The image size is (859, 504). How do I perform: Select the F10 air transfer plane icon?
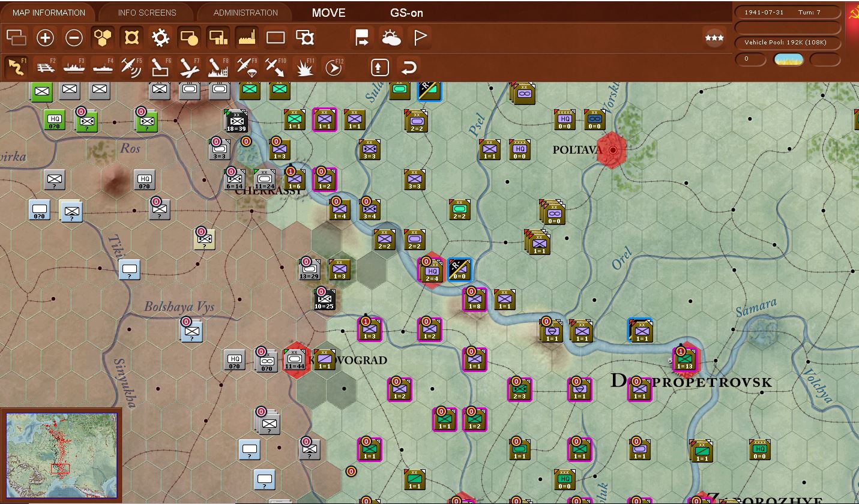[x=276, y=67]
